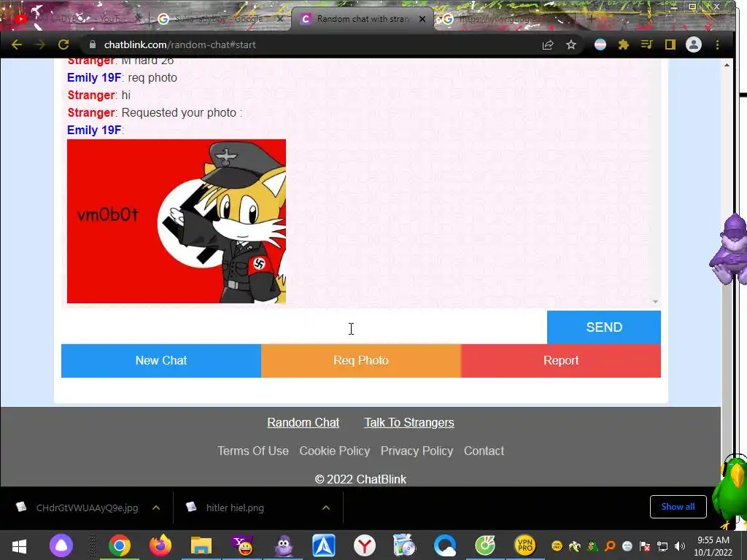Viewport: 747px width, 560px height.
Task: Click the 'Emily 19F: req photo' message
Action: tap(122, 77)
